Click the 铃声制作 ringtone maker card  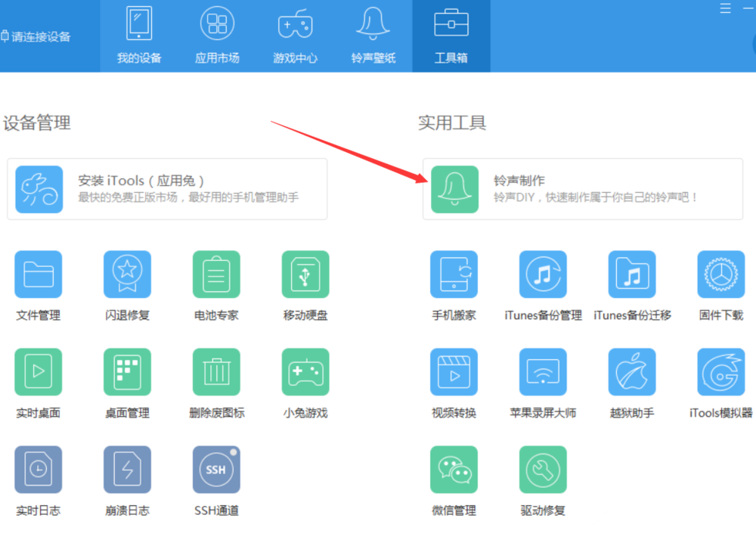click(x=582, y=188)
